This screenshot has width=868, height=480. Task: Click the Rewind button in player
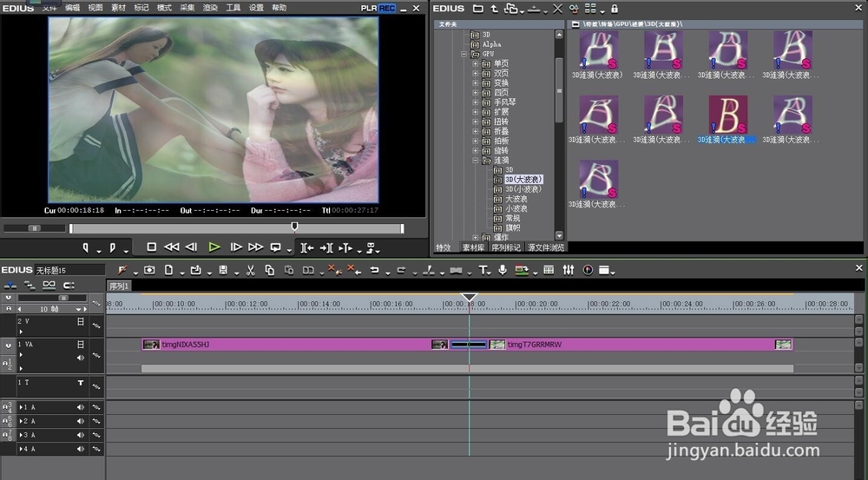click(x=172, y=247)
